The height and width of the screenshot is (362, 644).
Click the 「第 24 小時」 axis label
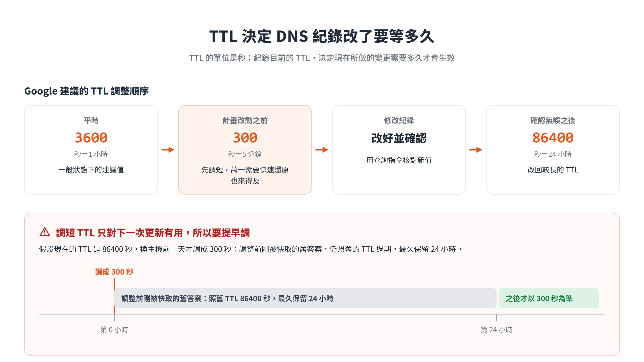[x=497, y=330]
